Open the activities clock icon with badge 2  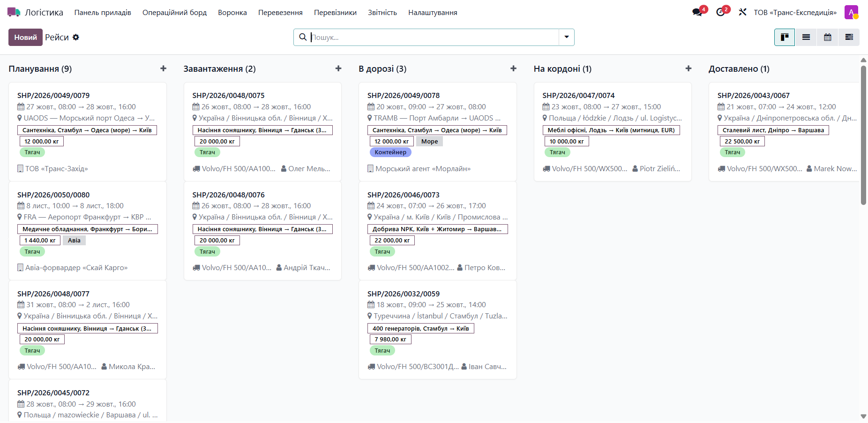pos(721,12)
